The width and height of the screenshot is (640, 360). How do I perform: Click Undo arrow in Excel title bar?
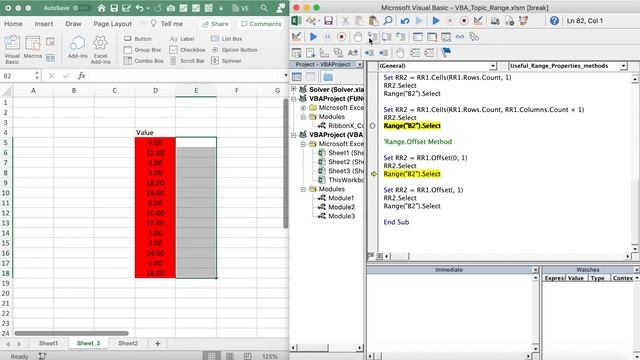(140, 8)
